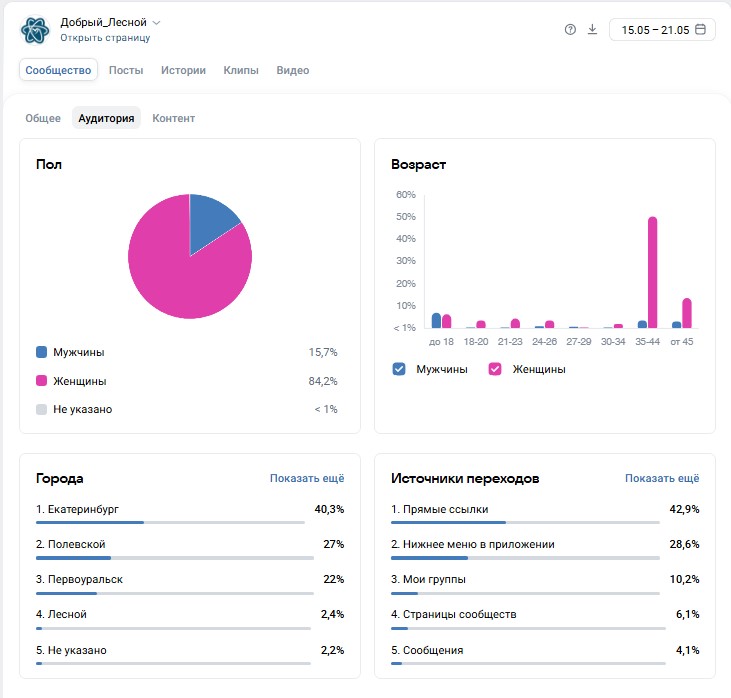Image resolution: width=731 pixels, height=698 pixels.
Task: Uncheck the Женщины checkbox under age chart
Action: coord(495,369)
